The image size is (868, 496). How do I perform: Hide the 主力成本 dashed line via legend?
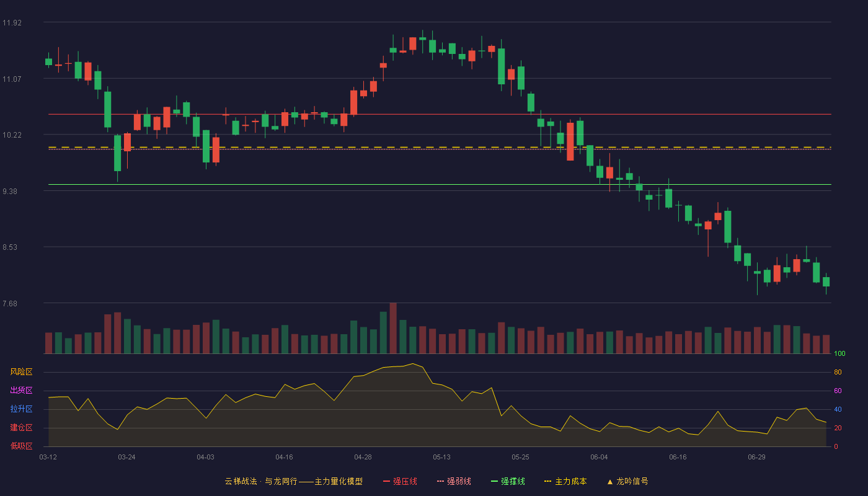coord(565,481)
